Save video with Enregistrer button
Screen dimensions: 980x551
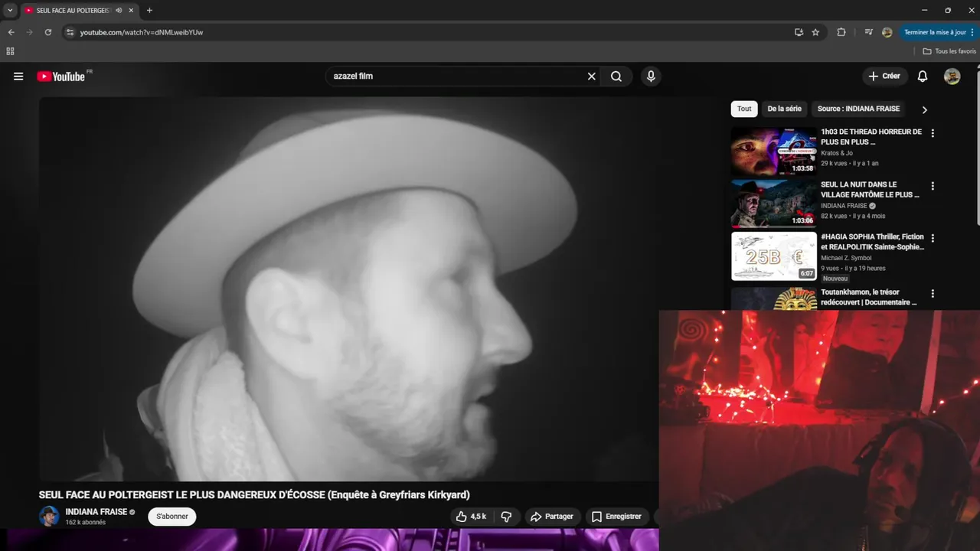point(617,517)
